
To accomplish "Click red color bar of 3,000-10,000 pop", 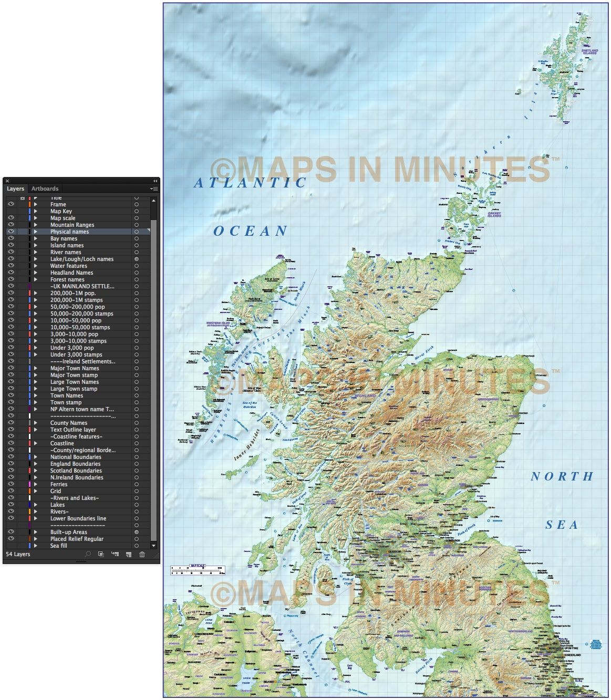I will pos(29,334).
